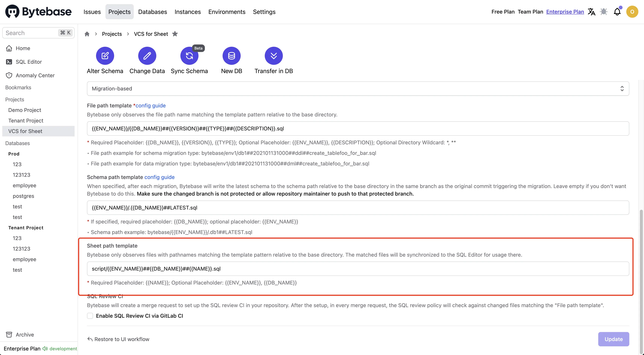
Task: Click the Bytebase logo
Action: [38, 11]
